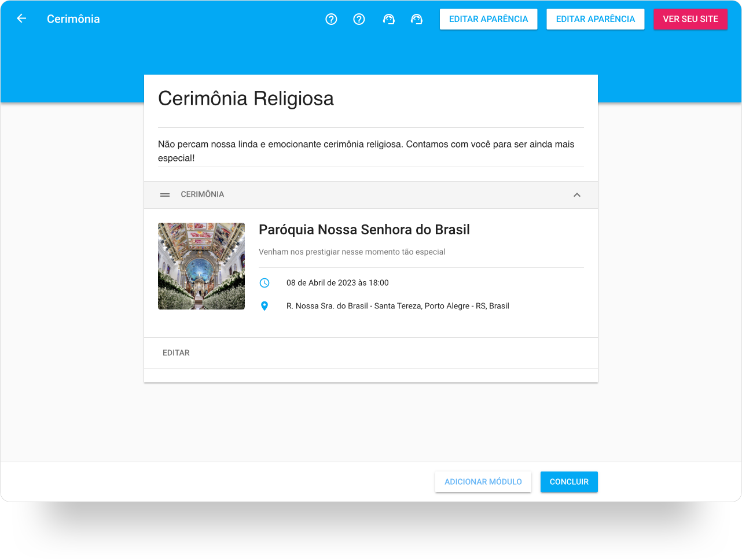This screenshot has height=560, width=742.
Task: Open VER SEU SITE
Action: (690, 19)
